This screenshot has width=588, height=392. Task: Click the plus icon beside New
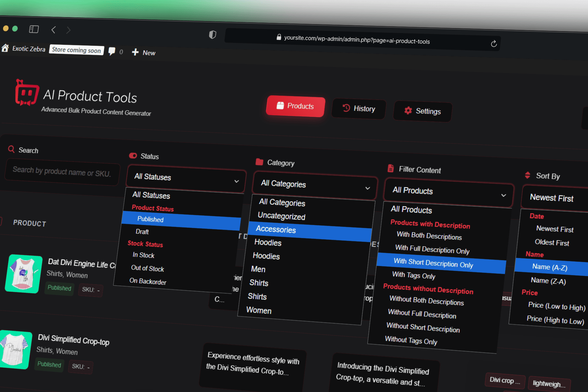click(135, 52)
